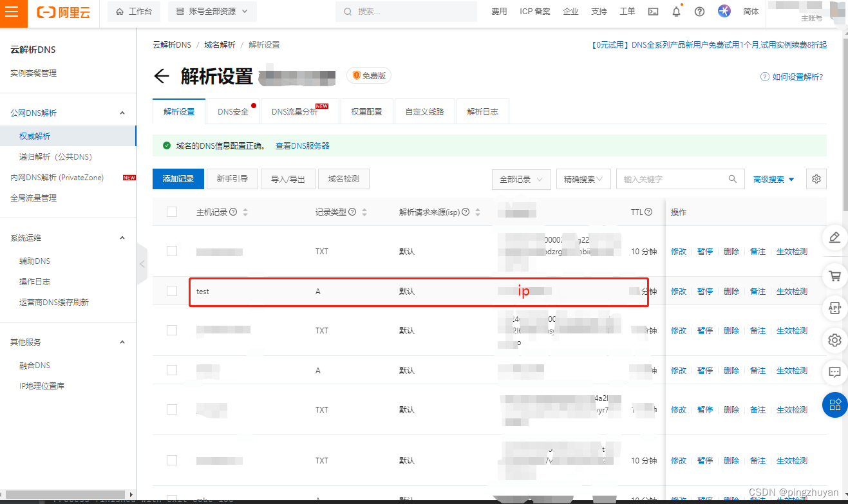
Task: Switch to the 解析日志 tab
Action: [482, 111]
